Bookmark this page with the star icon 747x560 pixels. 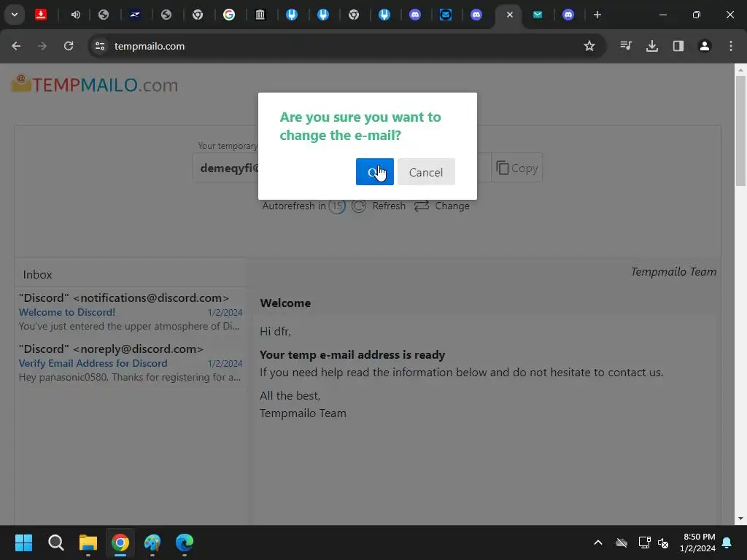(x=589, y=46)
